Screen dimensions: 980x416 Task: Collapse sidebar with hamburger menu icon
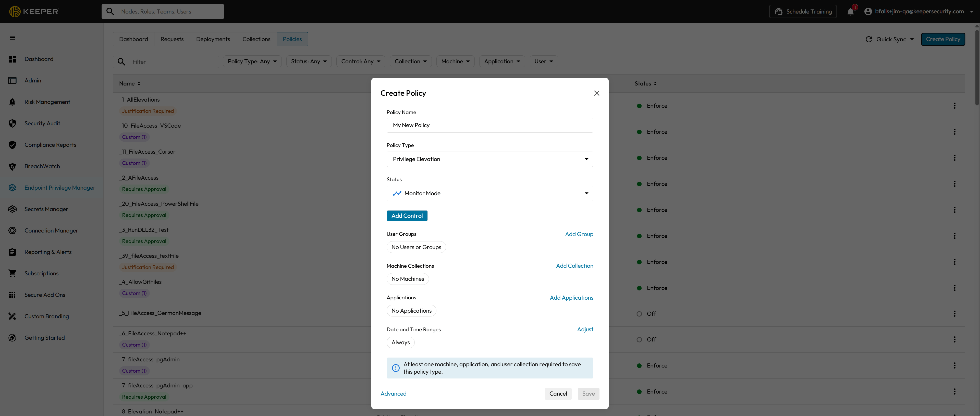pyautogui.click(x=12, y=38)
